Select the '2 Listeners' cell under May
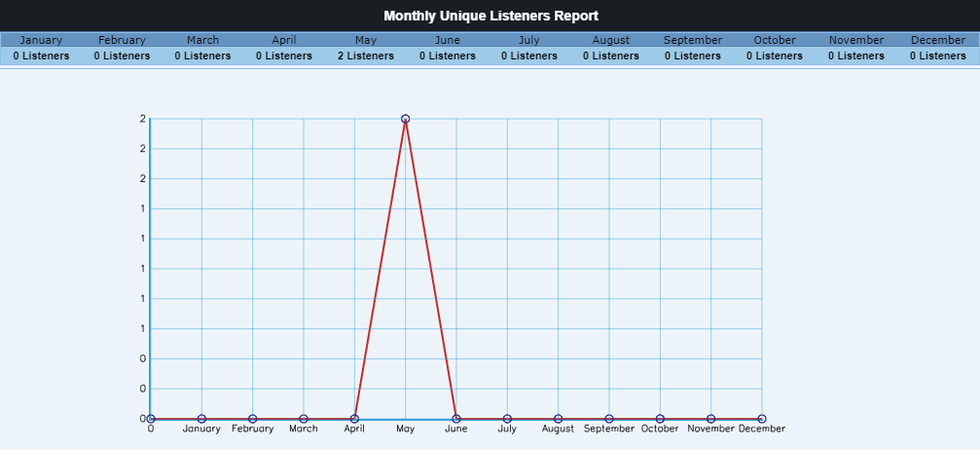The width and height of the screenshot is (980, 450). pos(366,56)
